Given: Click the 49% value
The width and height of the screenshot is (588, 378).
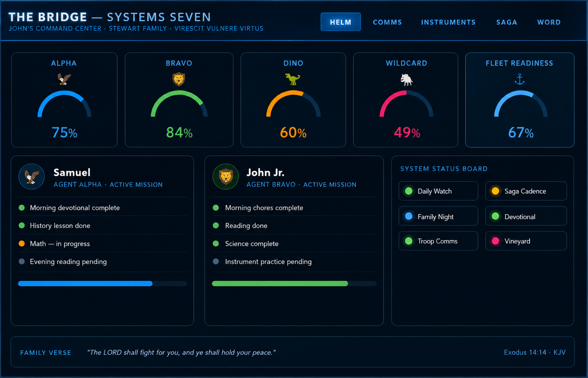Looking at the screenshot, I should coord(407,133).
